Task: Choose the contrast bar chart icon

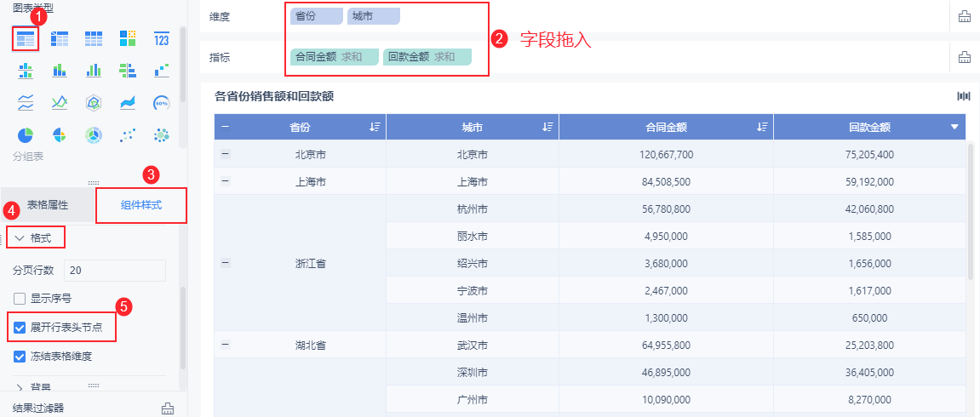Action: [x=128, y=70]
